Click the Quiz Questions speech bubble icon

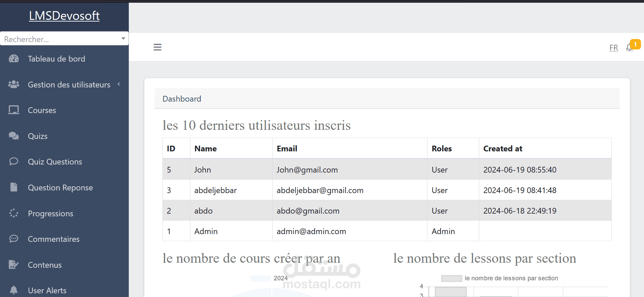14,161
